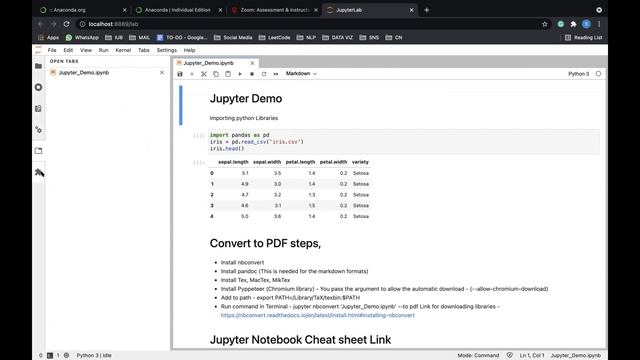Viewport: 640px width, 360px height.
Task: Interrupt the kernel stop icon
Action: click(x=252, y=74)
